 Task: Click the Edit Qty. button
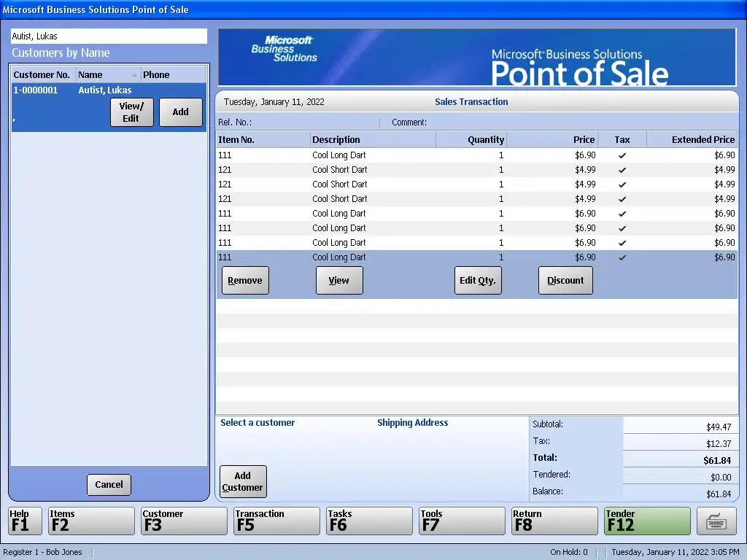point(478,281)
